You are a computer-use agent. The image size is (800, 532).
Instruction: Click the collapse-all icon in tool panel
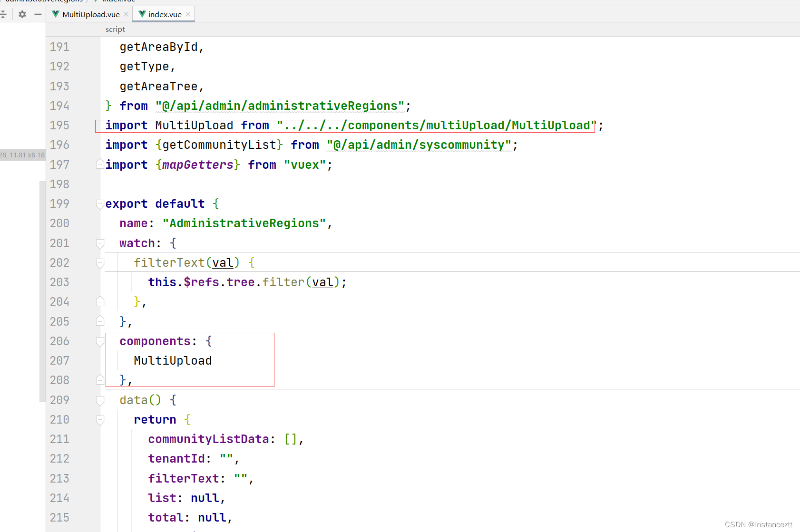point(3,14)
